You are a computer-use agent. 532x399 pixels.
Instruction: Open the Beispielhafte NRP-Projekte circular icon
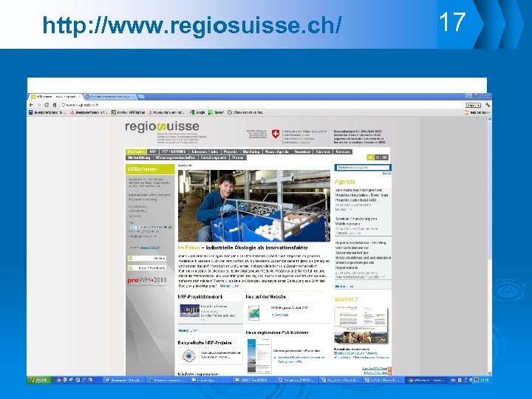pyautogui.click(x=188, y=355)
